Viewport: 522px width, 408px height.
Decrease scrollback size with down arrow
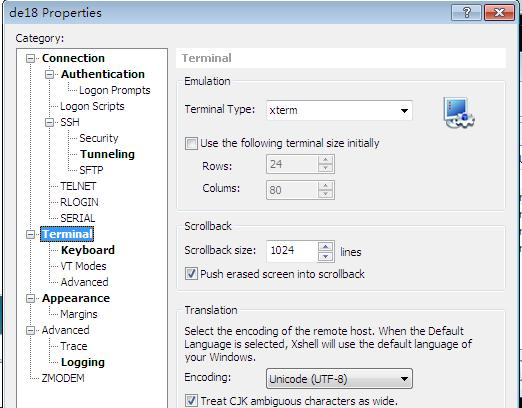click(x=325, y=256)
